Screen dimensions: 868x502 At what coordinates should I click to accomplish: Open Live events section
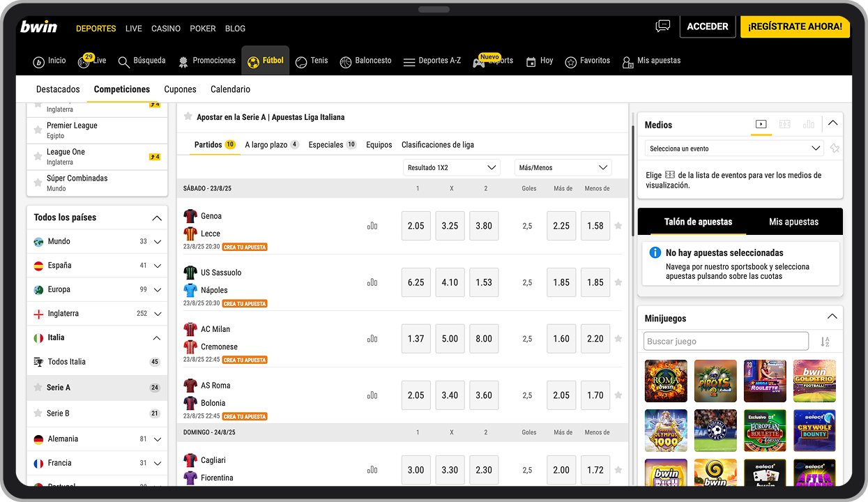(92, 61)
